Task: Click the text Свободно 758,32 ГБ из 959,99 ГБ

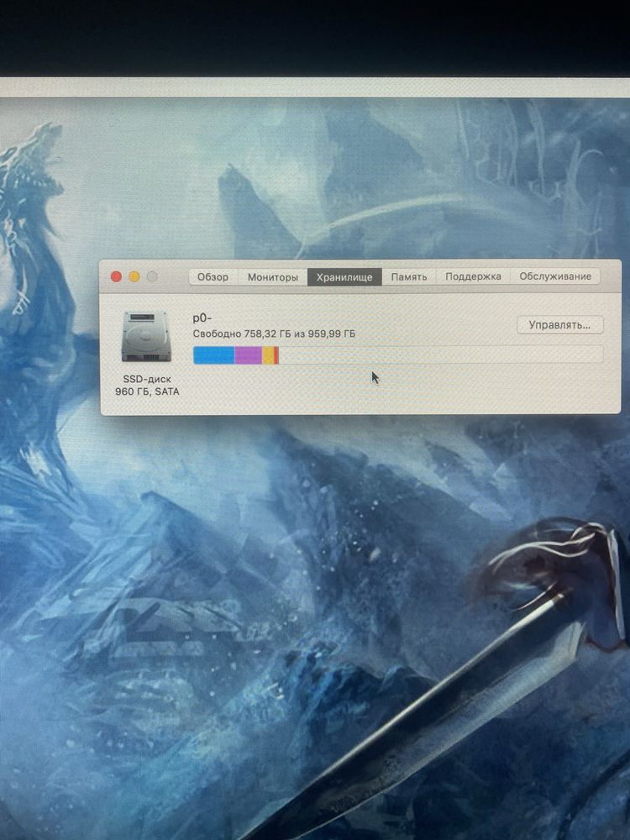Action: [274, 333]
